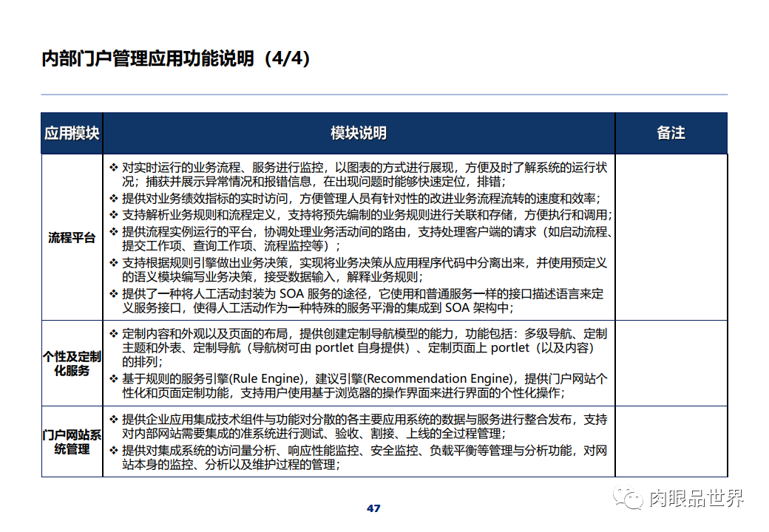769x532 pixels.
Task: Click the "备注" column header
Action: pos(671,133)
